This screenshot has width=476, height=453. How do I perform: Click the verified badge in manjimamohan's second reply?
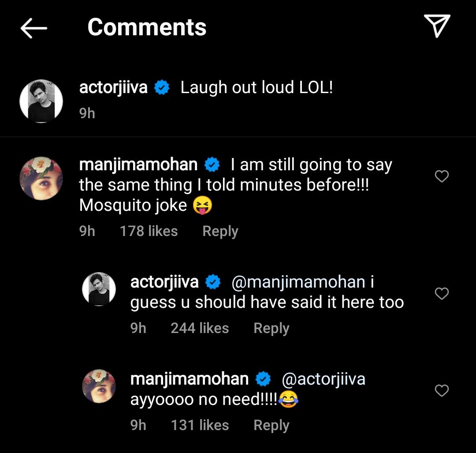[x=264, y=378]
